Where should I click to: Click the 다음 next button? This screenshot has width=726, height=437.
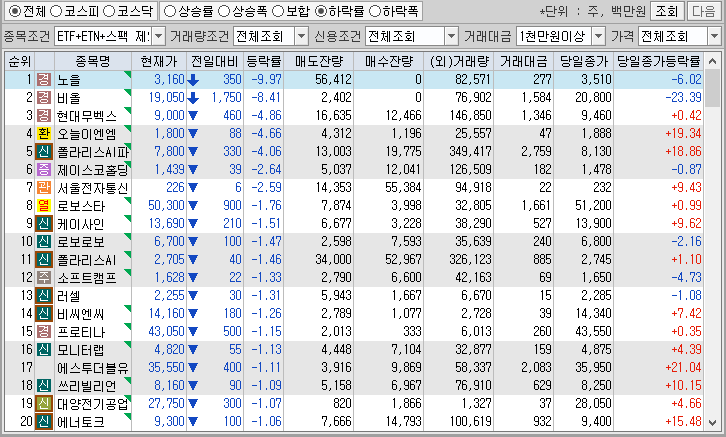[x=704, y=11]
